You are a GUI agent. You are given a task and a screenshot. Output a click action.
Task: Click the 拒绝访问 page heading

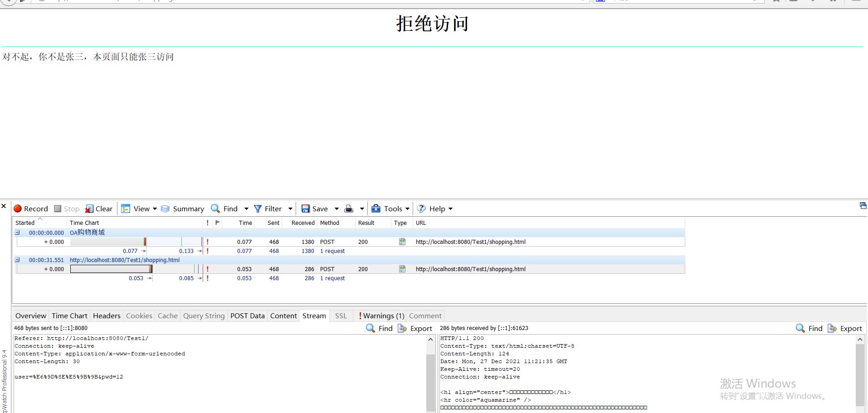432,24
